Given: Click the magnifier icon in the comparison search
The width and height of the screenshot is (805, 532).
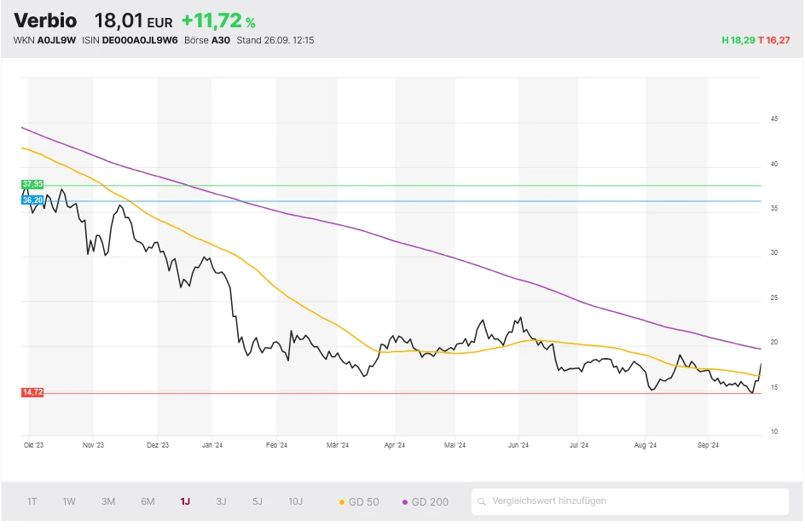Looking at the screenshot, I should [483, 501].
